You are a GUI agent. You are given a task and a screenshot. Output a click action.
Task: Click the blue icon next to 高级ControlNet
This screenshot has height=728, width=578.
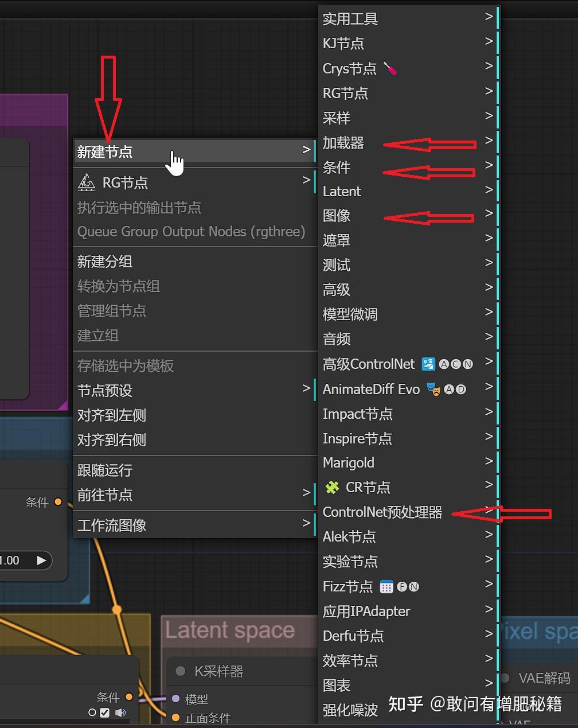coord(428,364)
